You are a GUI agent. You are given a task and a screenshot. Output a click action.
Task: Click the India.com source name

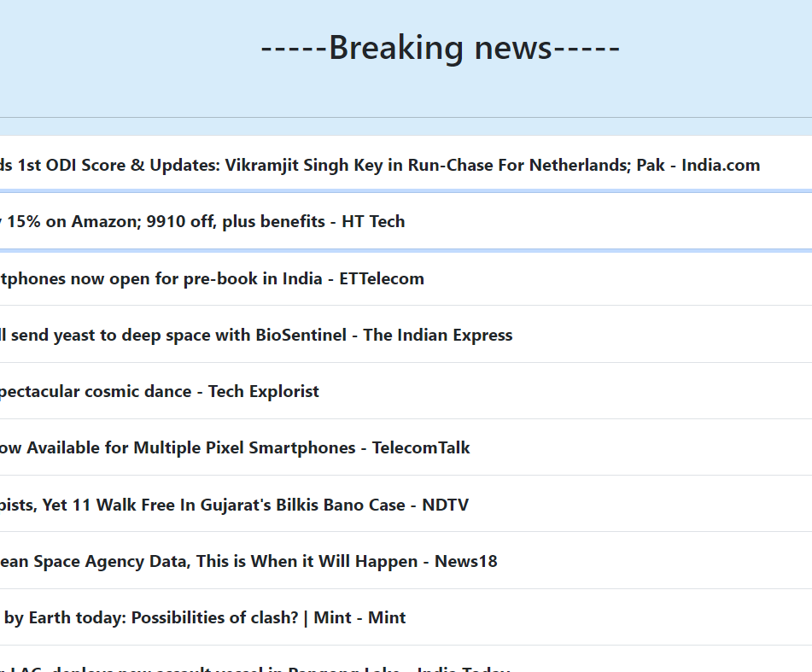pyautogui.click(x=720, y=165)
